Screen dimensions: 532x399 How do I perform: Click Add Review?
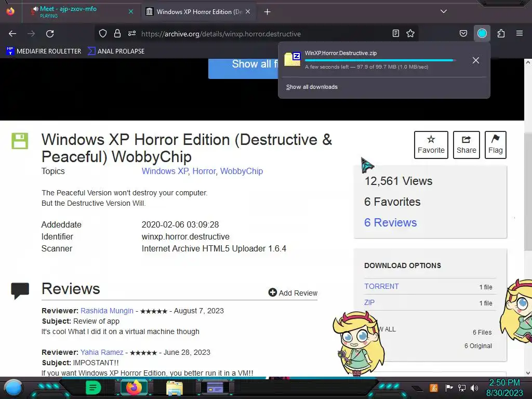coord(293,293)
